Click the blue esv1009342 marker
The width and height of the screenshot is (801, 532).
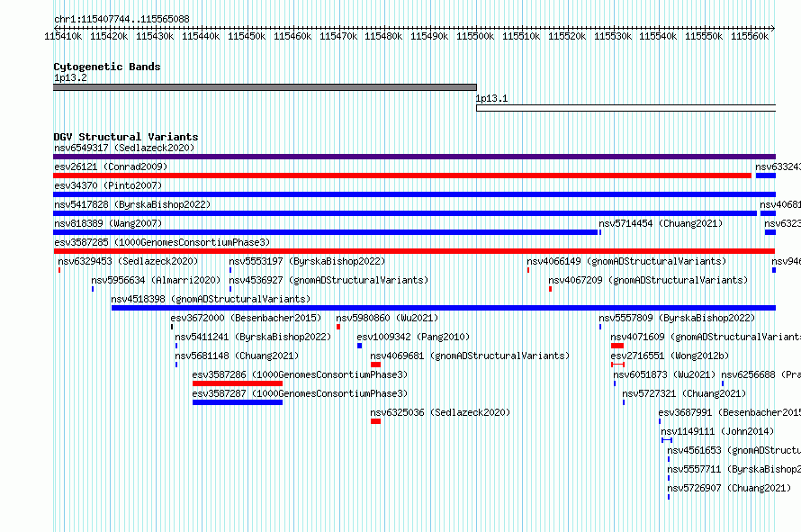(360, 346)
